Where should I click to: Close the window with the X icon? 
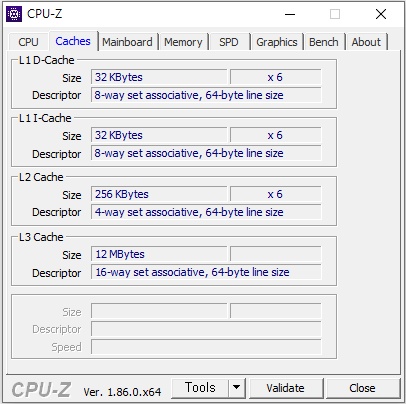tap(381, 14)
